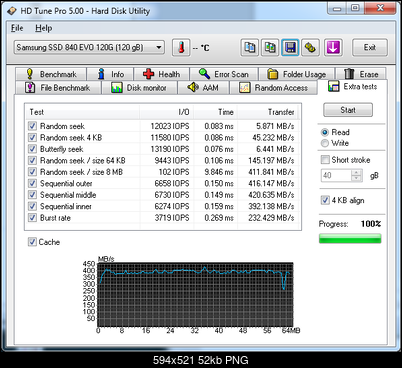This screenshot has height=368, width=402.
Task: Click the 232.429 MB/s burst rate value
Action: [x=271, y=218]
